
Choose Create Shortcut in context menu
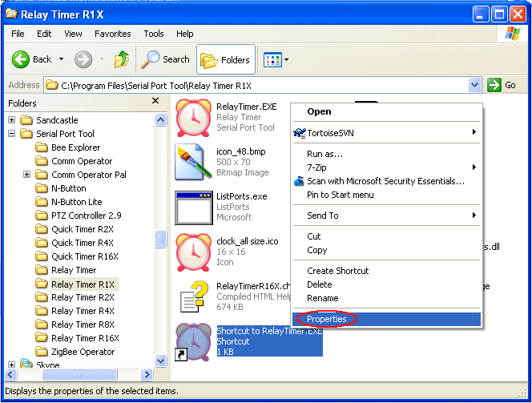387,271
